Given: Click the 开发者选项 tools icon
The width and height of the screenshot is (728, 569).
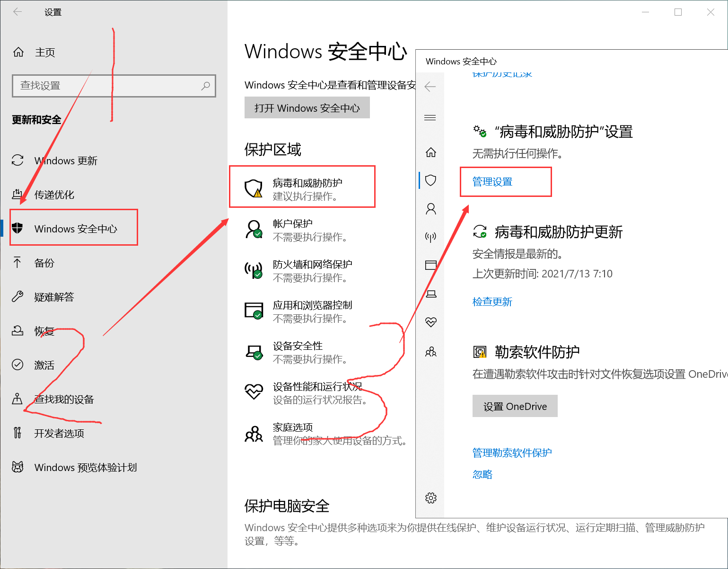Looking at the screenshot, I should click(x=18, y=433).
